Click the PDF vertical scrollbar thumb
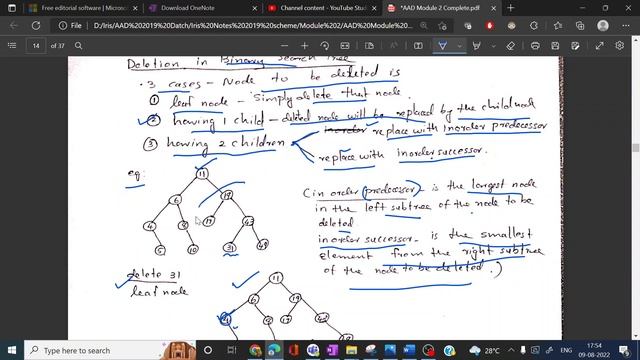Image resolution: width=640 pixels, height=360 pixels. 636,147
